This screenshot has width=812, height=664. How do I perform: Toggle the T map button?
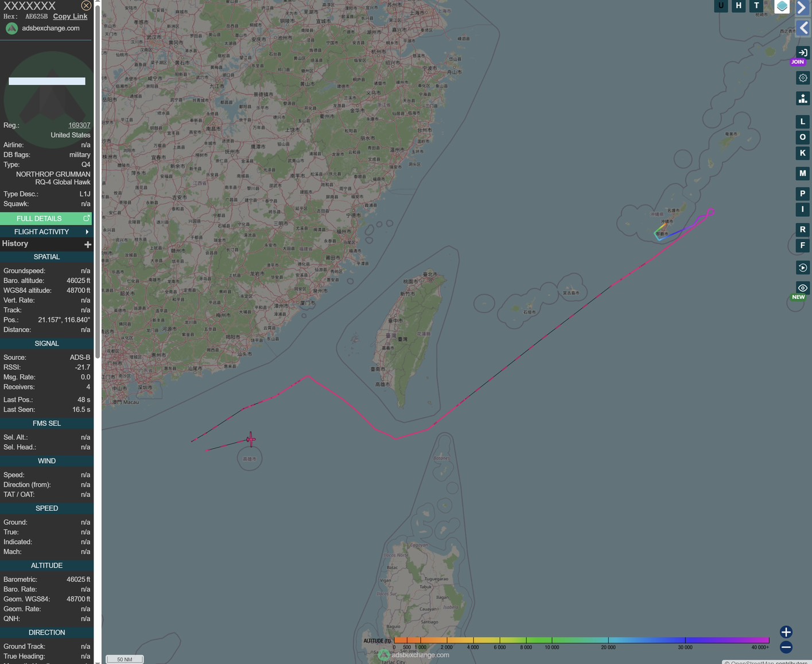756,6
